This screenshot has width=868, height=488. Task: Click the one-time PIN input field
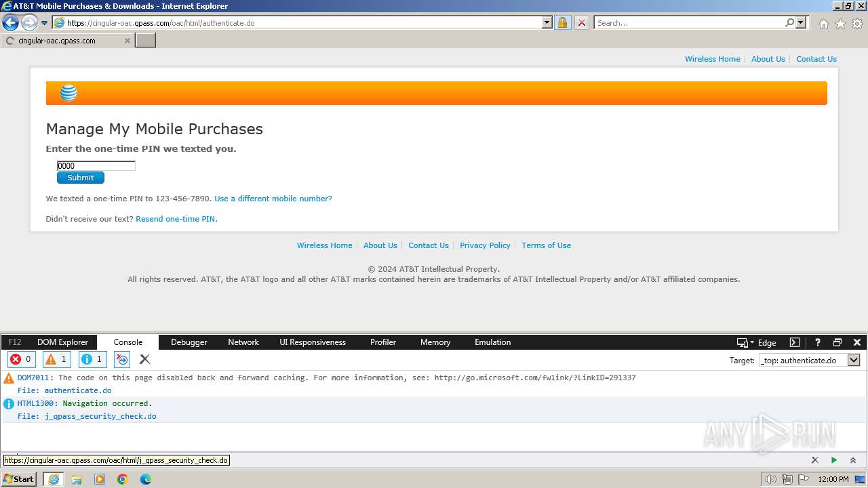click(x=96, y=165)
